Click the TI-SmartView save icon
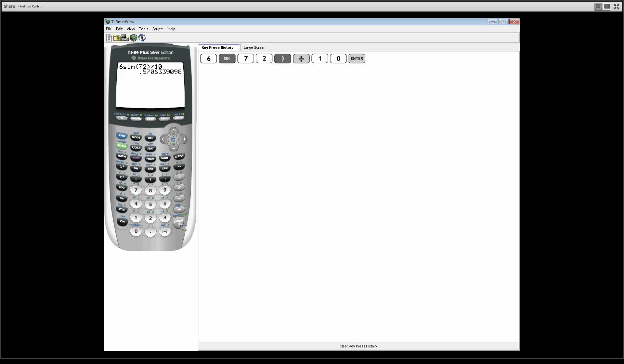This screenshot has height=364, width=624. (x=109, y=38)
